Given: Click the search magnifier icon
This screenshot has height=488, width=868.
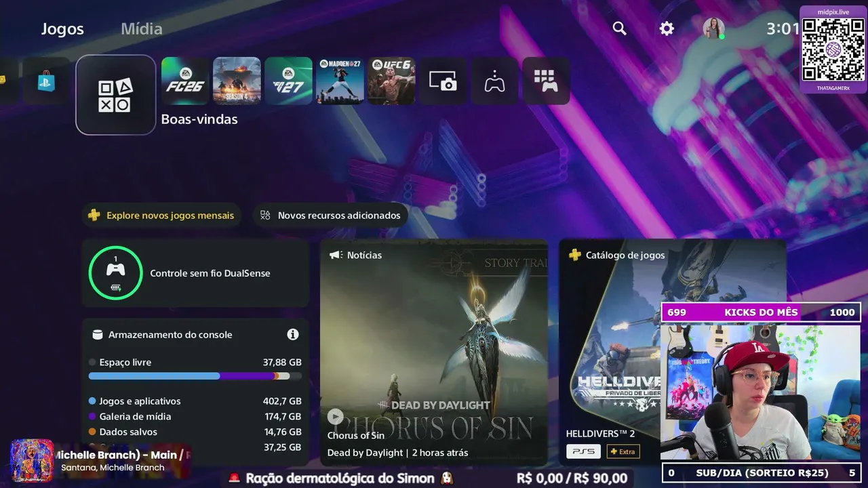Looking at the screenshot, I should (619, 28).
